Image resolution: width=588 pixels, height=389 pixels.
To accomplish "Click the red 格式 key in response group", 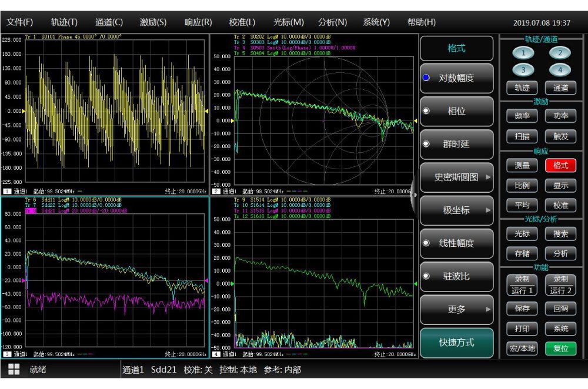I will (560, 166).
